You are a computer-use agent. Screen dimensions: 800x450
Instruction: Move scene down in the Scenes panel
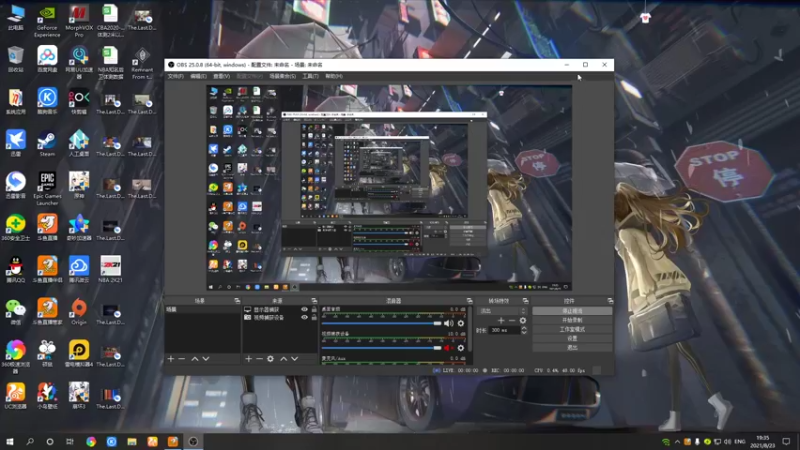click(x=206, y=359)
